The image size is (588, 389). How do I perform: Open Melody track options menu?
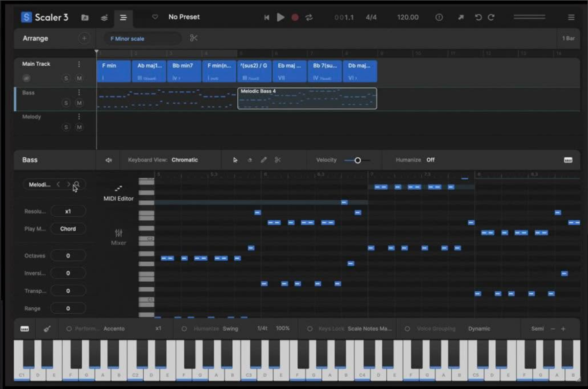pyautogui.click(x=79, y=117)
